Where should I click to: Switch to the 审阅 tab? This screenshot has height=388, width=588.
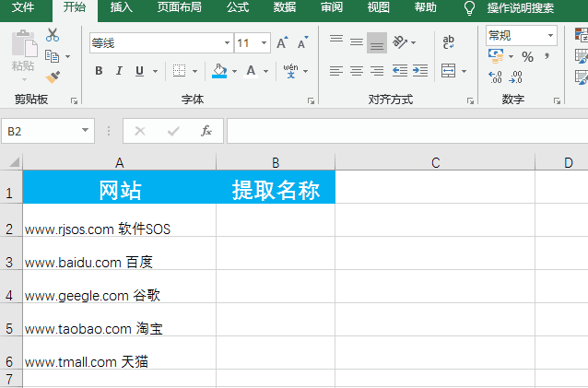332,7
